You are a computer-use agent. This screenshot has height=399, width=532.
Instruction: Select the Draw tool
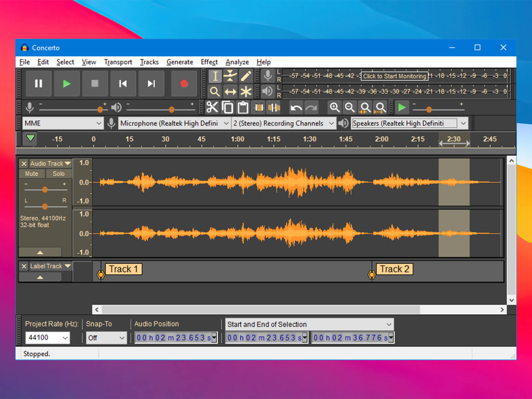pyautogui.click(x=246, y=76)
